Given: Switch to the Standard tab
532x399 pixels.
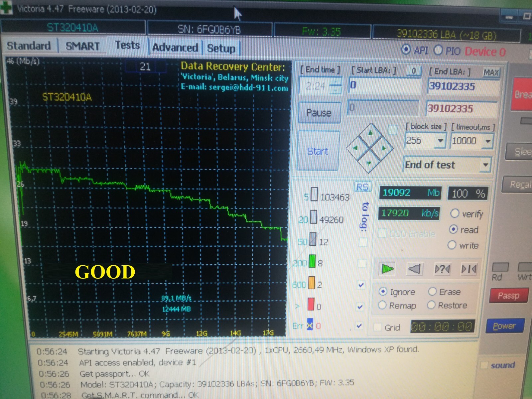Looking at the screenshot, I should tap(29, 46).
